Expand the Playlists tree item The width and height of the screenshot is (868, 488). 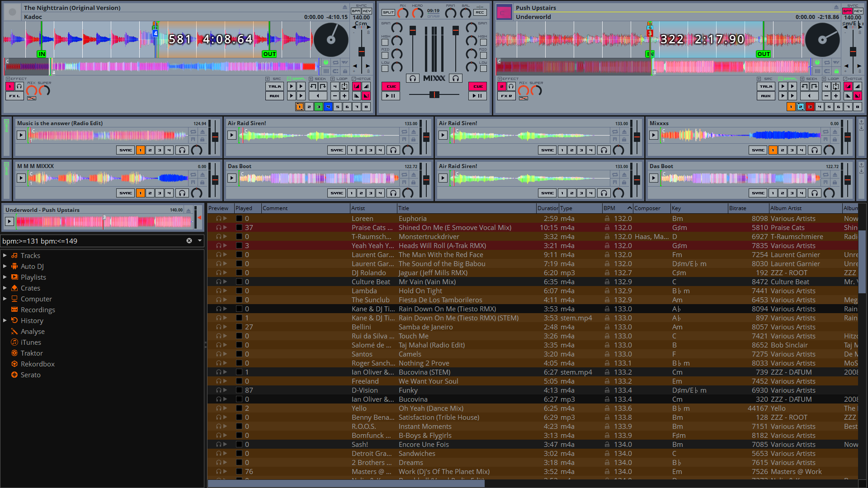pos(5,277)
